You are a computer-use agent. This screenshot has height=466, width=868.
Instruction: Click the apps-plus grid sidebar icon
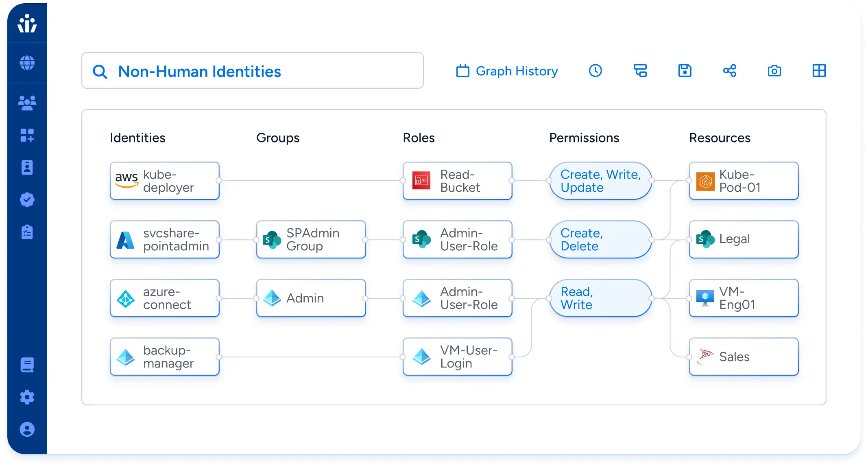tap(27, 135)
